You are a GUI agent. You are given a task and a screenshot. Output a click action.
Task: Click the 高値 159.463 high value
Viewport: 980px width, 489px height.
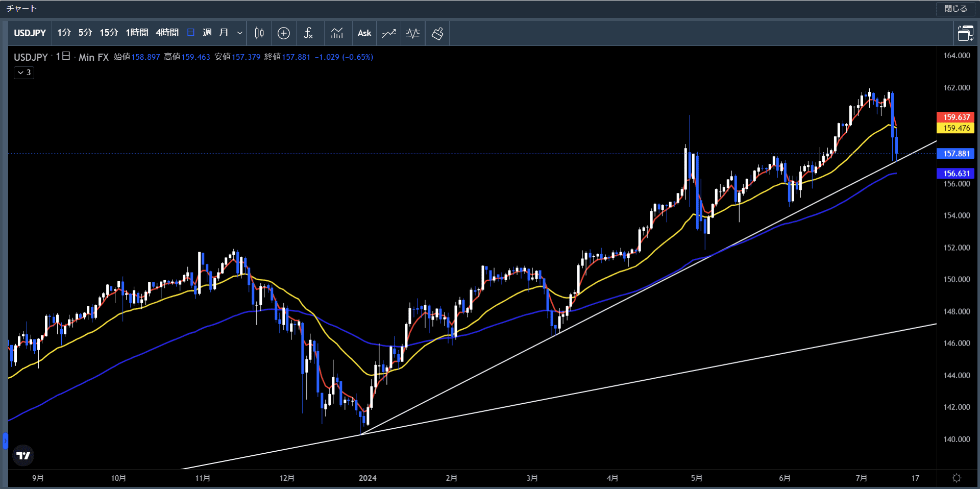click(187, 57)
